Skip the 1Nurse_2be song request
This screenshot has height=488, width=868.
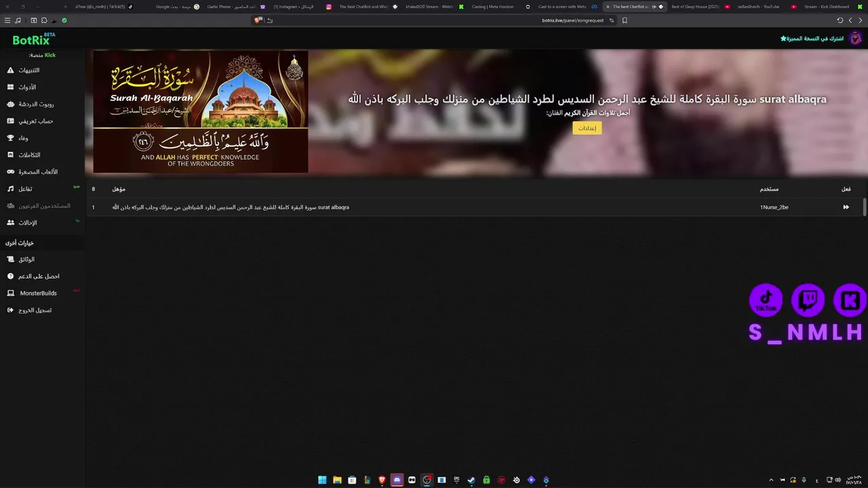click(846, 207)
